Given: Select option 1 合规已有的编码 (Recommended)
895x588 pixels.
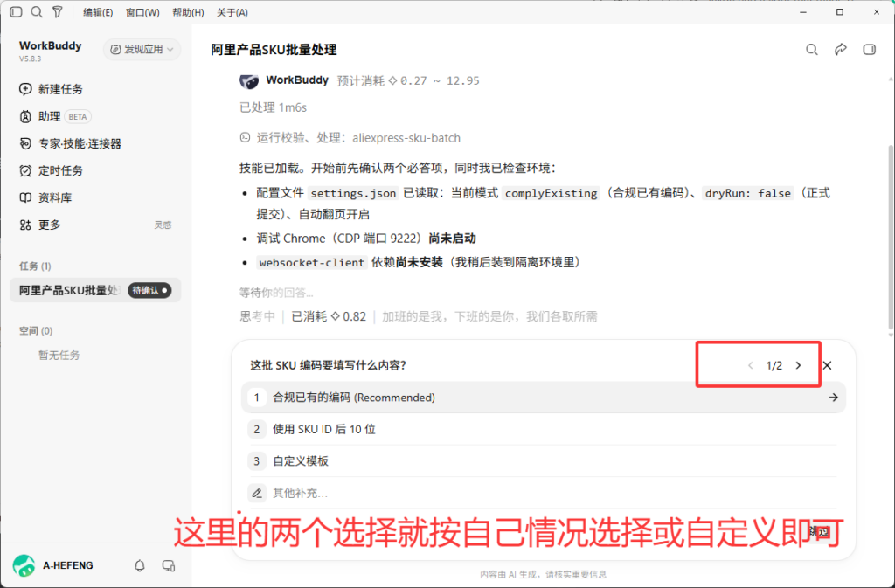Looking at the screenshot, I should (544, 398).
